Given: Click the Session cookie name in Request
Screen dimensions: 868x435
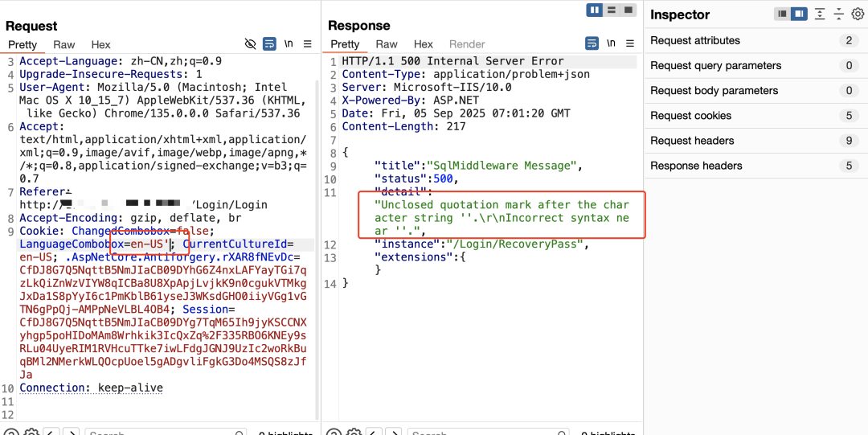Looking at the screenshot, I should tap(206, 310).
